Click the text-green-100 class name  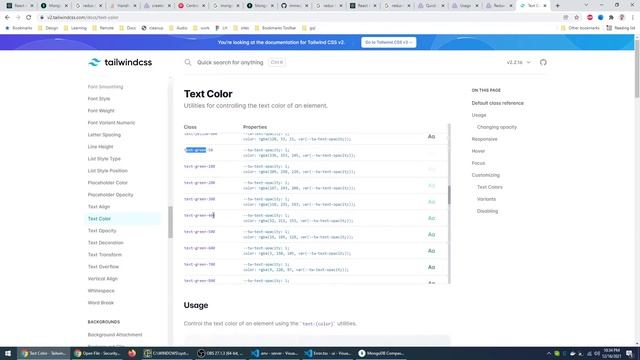(x=200, y=167)
